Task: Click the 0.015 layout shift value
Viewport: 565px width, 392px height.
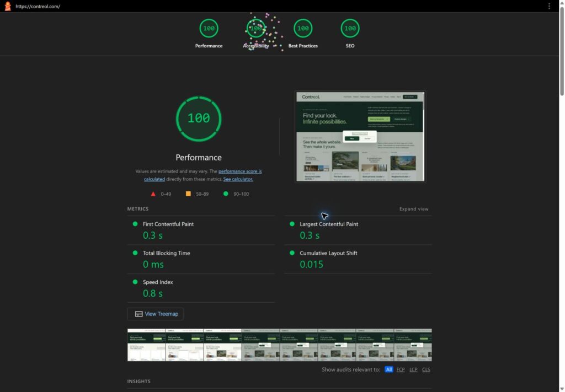Action: click(x=311, y=264)
